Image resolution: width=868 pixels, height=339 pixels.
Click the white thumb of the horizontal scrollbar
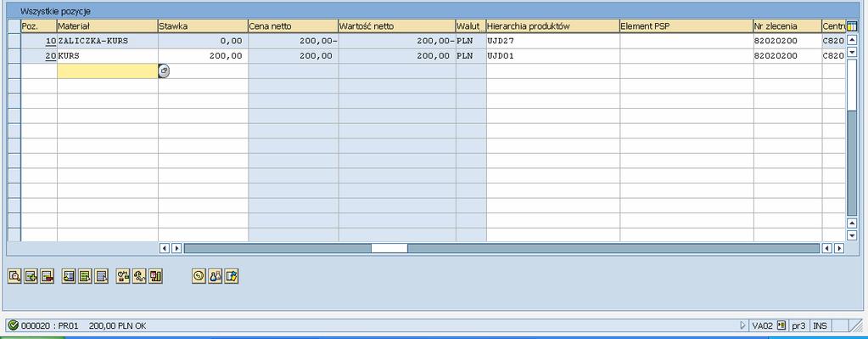pos(389,249)
